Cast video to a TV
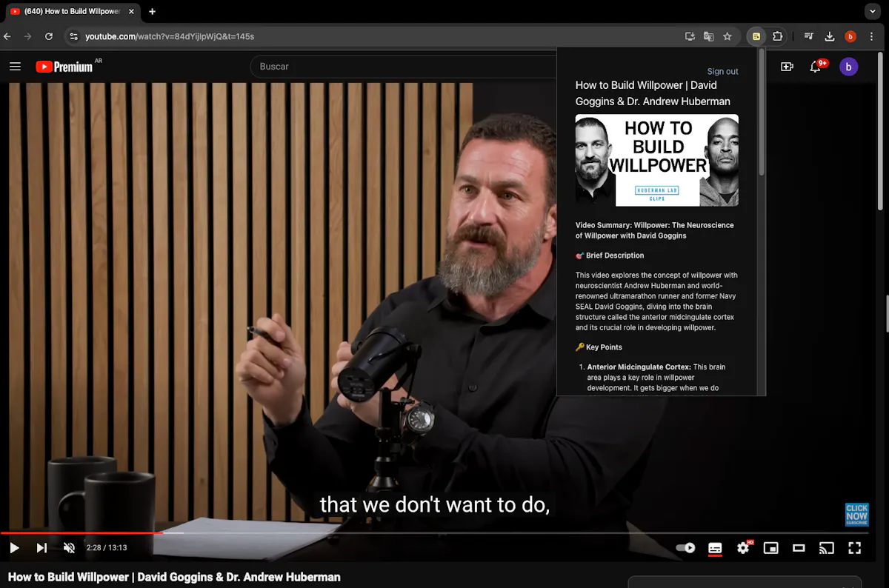 [827, 548]
